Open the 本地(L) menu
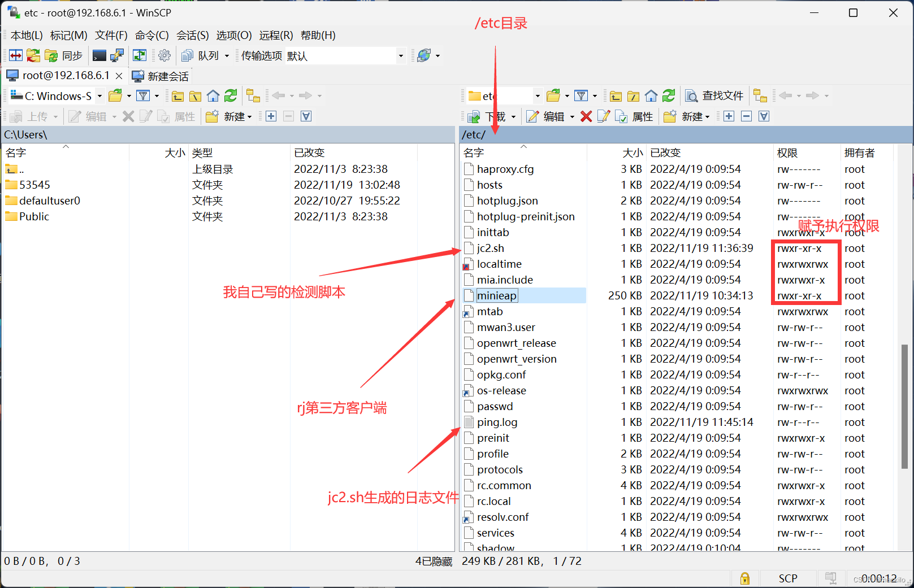This screenshot has width=914, height=588. [27, 35]
